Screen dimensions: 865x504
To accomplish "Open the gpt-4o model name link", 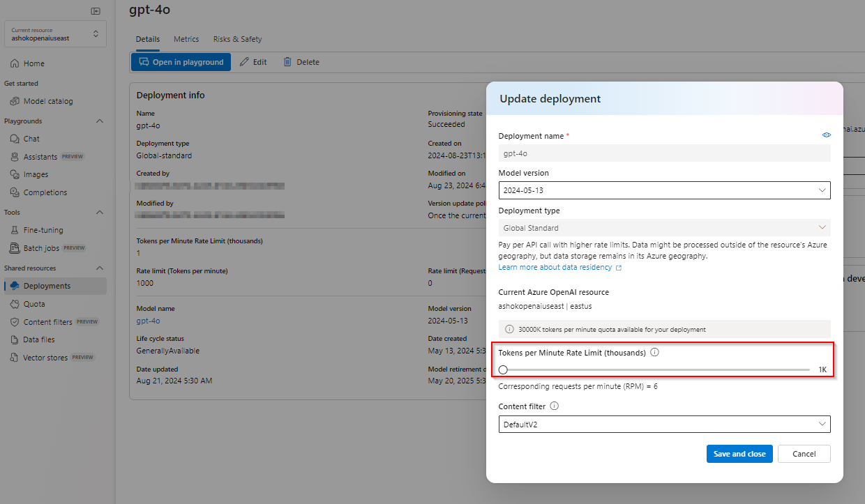I will coord(148,321).
